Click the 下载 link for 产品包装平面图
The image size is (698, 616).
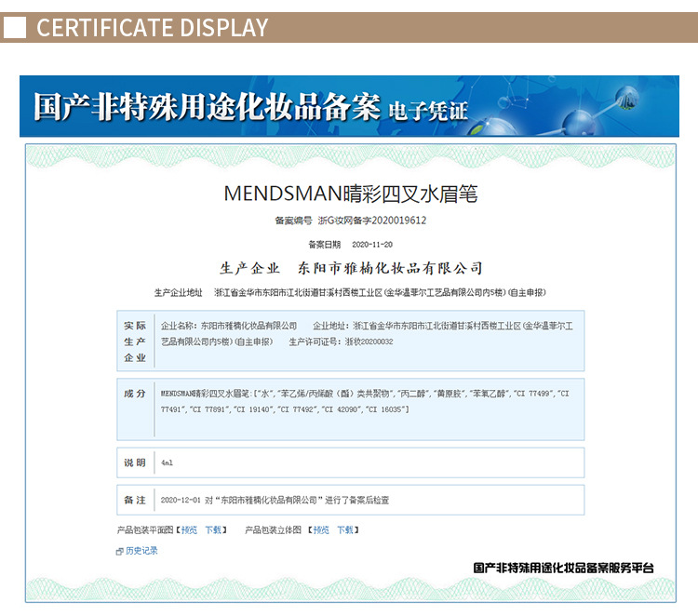(213, 529)
